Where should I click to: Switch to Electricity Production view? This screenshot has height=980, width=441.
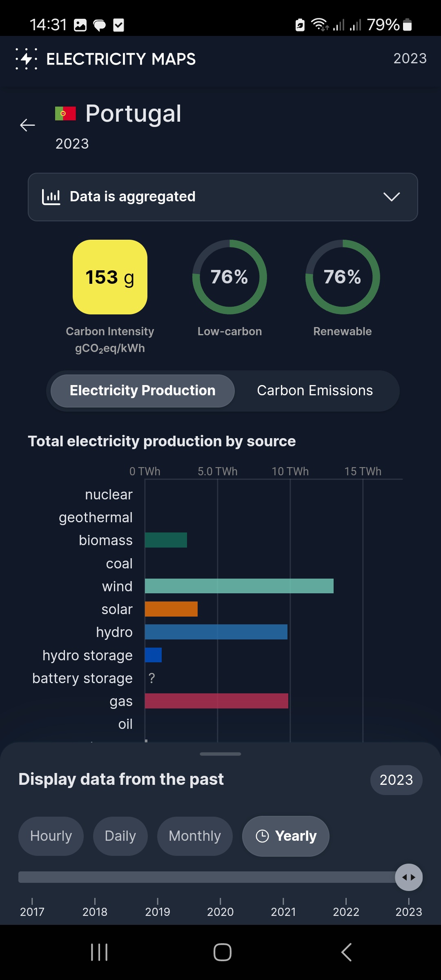coord(143,391)
